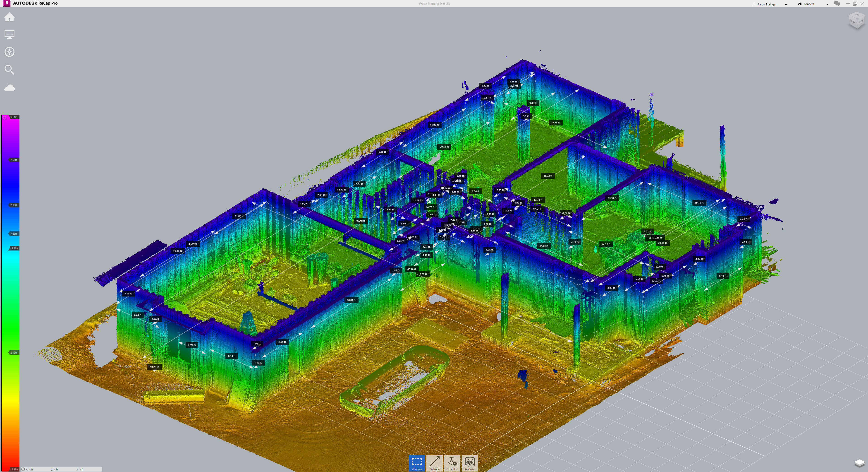Viewport: 868px width, 472px height.
Task: Select the 8.03 ft measurement label
Action: (138, 315)
